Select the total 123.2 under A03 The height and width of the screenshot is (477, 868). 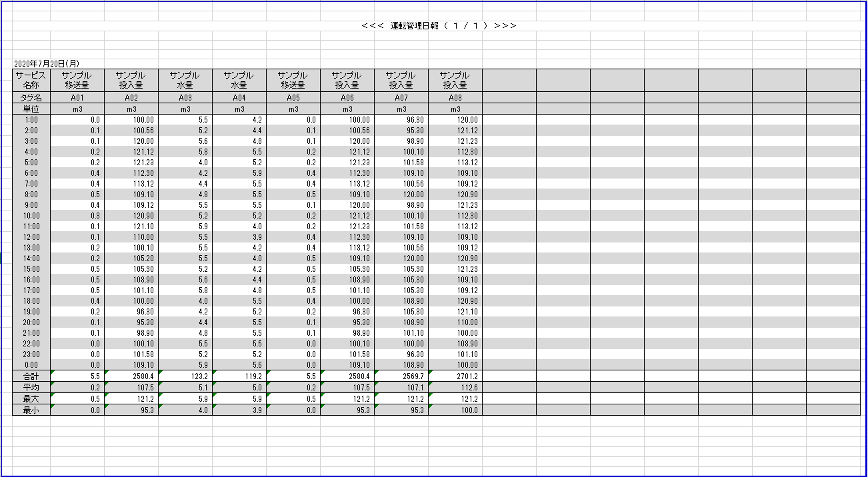click(x=185, y=376)
